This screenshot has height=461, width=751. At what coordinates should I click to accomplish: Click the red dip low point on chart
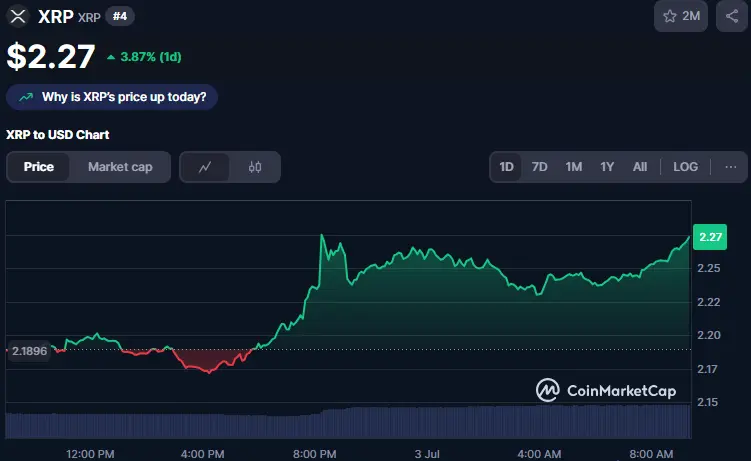coord(209,372)
